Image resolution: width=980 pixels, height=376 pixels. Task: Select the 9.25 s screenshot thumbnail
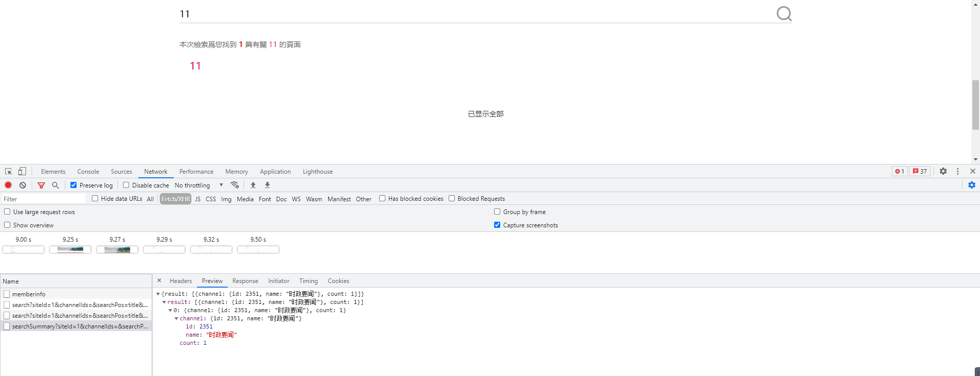pos(70,249)
